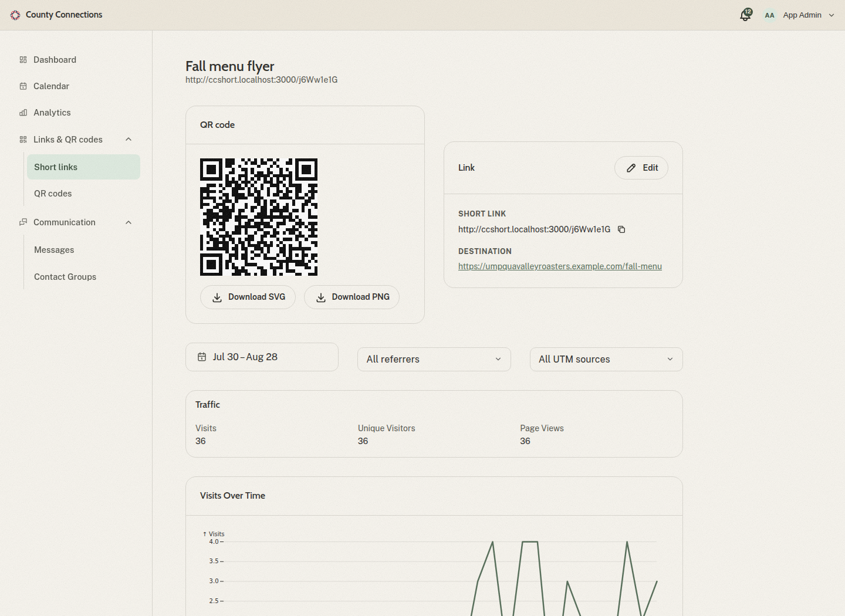Screen dimensions: 845x616
Task: Click the Communication sidebar icon
Action: [x=23, y=222]
